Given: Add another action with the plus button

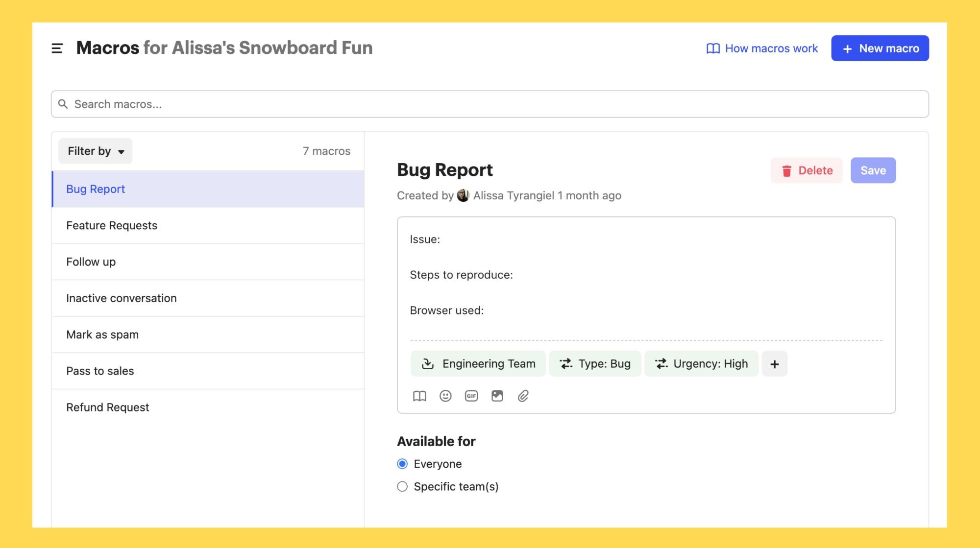Looking at the screenshot, I should tap(775, 364).
